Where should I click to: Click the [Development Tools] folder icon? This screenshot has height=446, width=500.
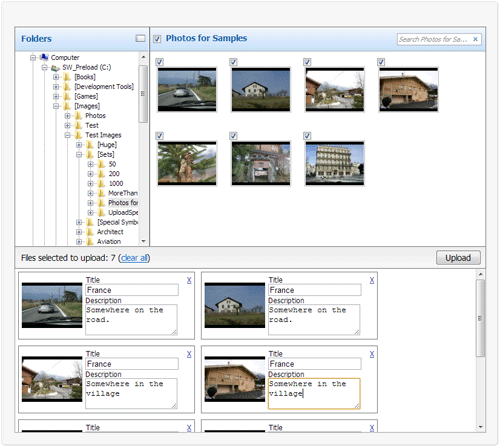pyautogui.click(x=67, y=87)
